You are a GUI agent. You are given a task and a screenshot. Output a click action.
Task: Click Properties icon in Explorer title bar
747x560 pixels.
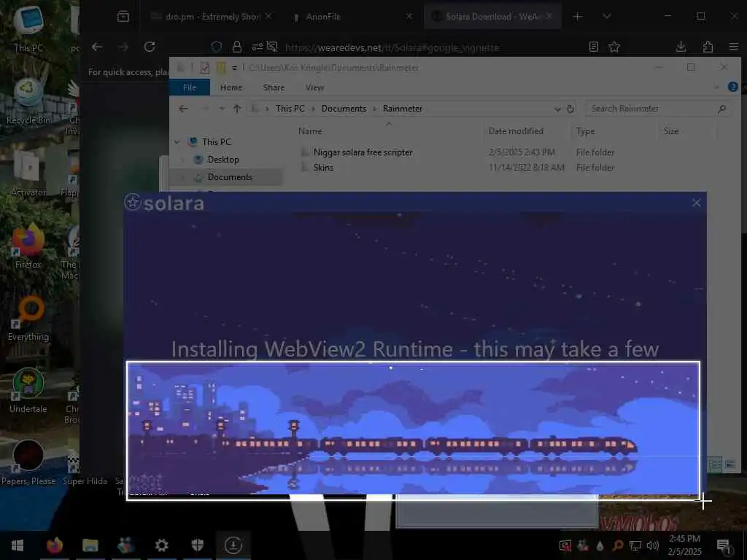205,68
